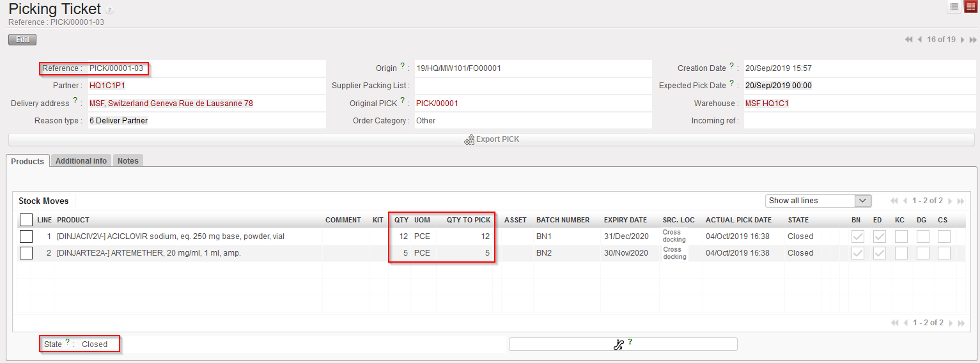Tick the select-all checkbox in table header
Image resolution: width=980 pixels, height=363 pixels.
[26, 220]
